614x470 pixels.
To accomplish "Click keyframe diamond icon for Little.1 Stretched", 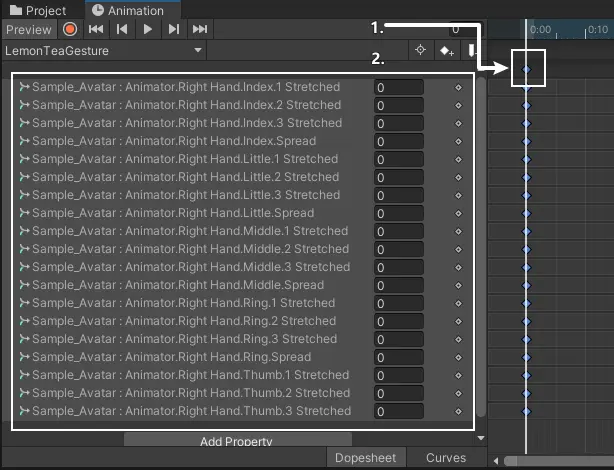I will point(459,159).
